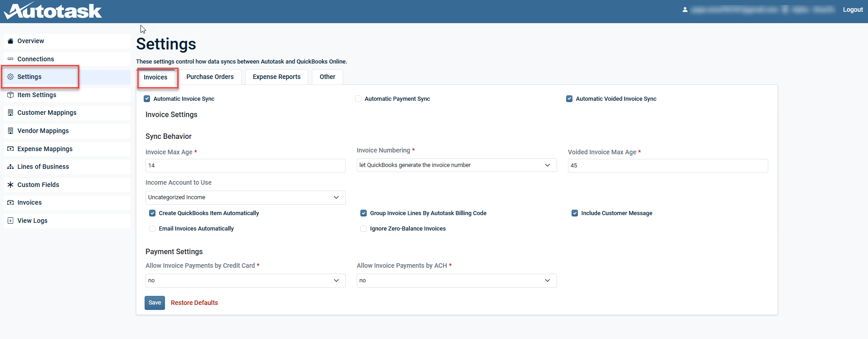Click the Connections link icon

[10, 59]
